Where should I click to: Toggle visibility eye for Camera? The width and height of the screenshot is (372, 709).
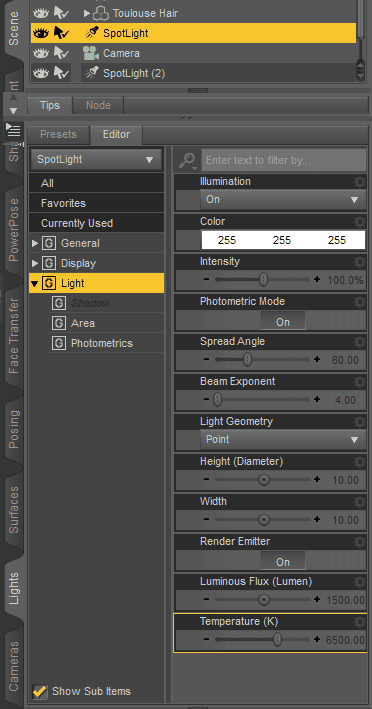pos(41,53)
